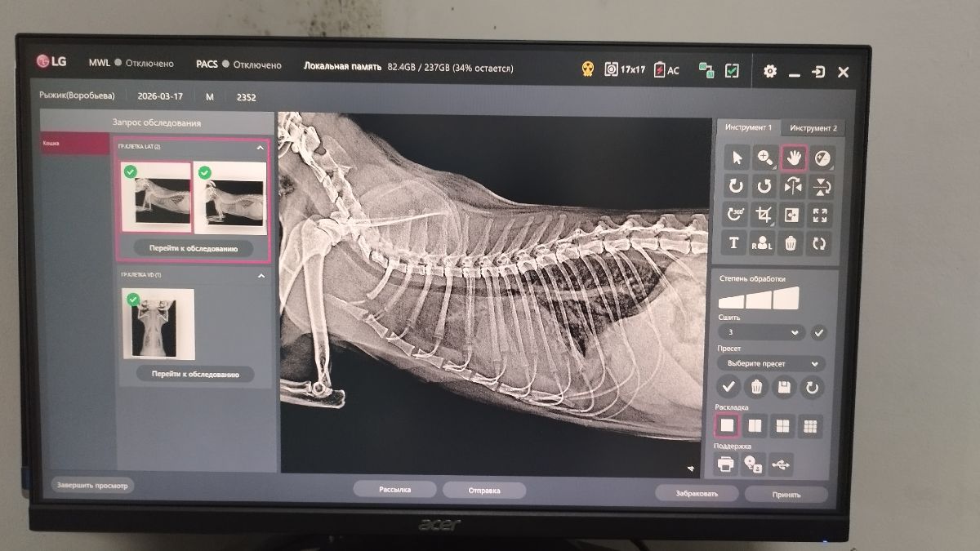The image size is (980, 551).
Task: Activate the magnifier zoom tool
Action: (x=765, y=158)
